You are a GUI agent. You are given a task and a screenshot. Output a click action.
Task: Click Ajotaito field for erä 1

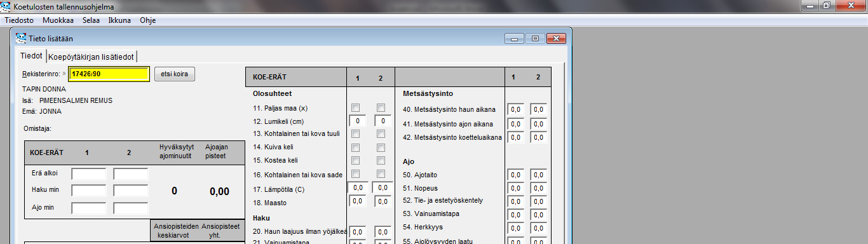click(x=516, y=175)
